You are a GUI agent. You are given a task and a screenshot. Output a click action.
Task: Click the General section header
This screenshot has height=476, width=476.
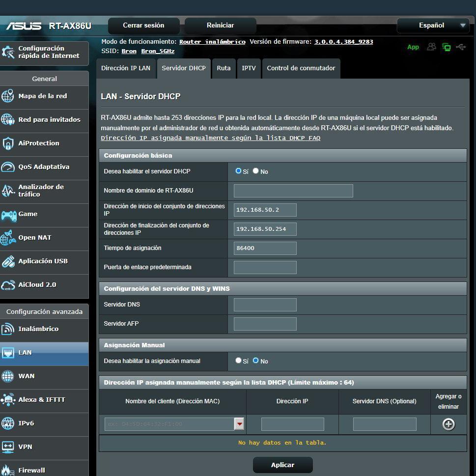(x=44, y=79)
